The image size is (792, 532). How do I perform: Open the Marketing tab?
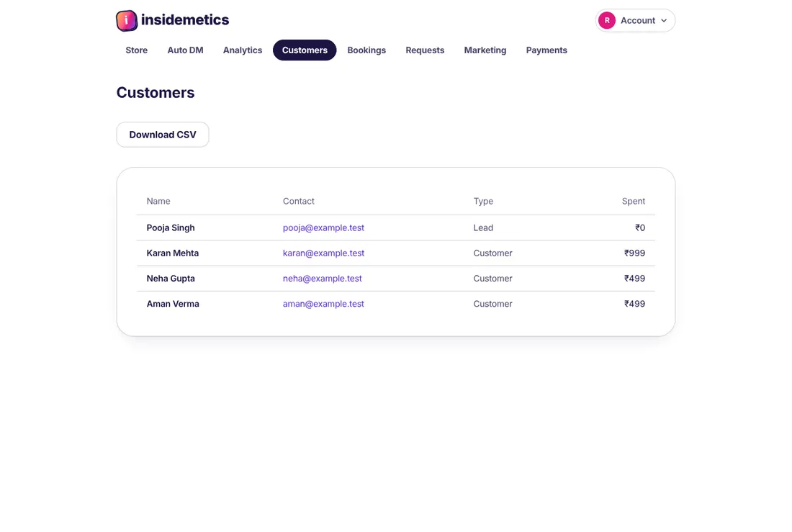(x=485, y=50)
